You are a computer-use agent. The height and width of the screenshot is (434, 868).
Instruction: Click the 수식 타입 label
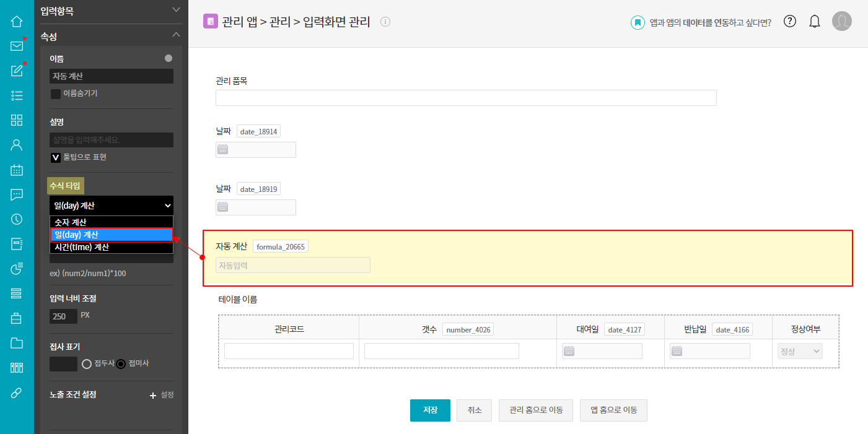pos(65,185)
